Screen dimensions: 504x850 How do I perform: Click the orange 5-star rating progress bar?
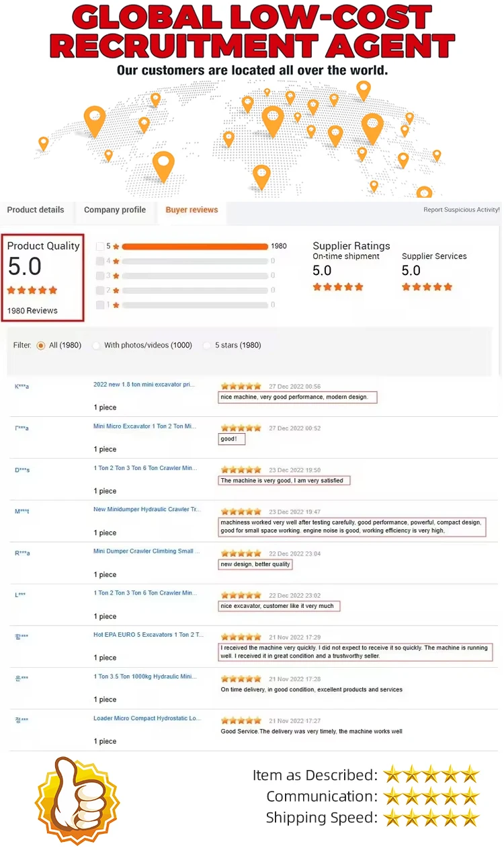(x=195, y=247)
